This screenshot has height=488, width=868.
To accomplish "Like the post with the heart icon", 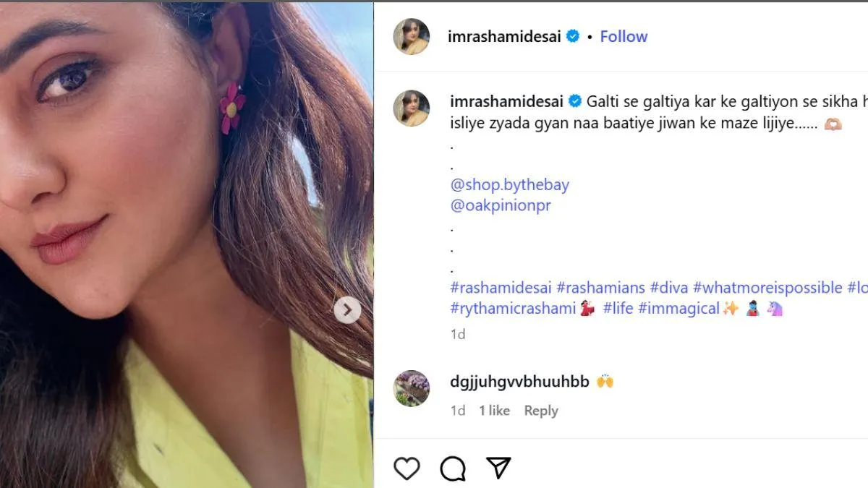I will pyautogui.click(x=407, y=468).
